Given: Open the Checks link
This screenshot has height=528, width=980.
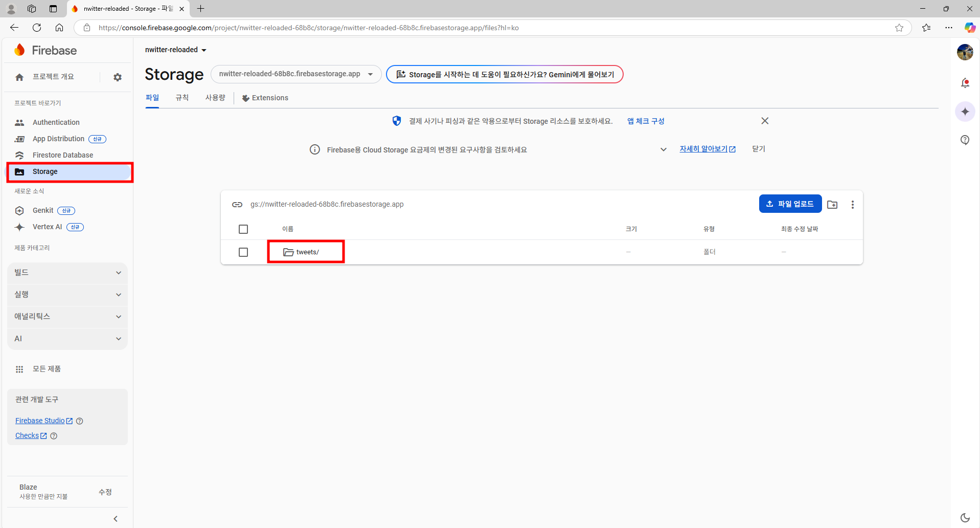Looking at the screenshot, I should click(x=31, y=435).
